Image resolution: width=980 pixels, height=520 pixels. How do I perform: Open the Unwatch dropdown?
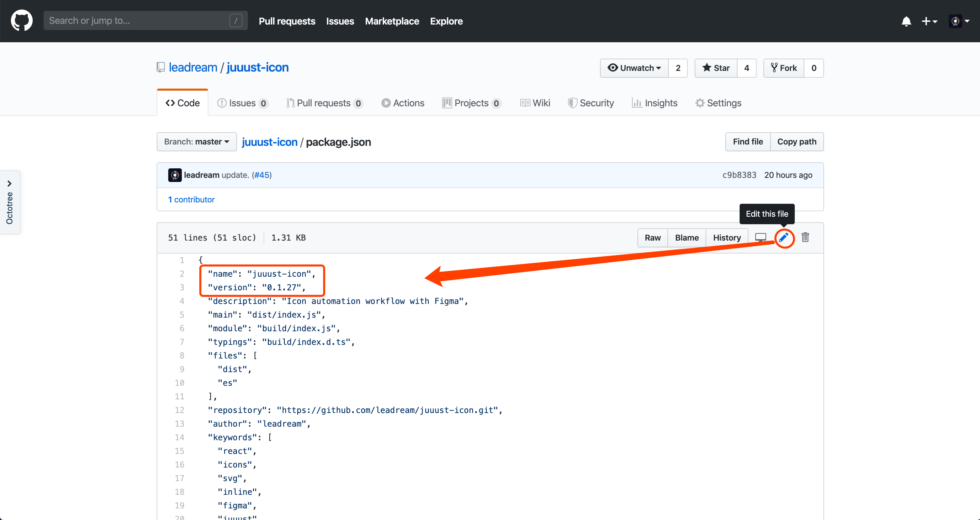click(634, 68)
